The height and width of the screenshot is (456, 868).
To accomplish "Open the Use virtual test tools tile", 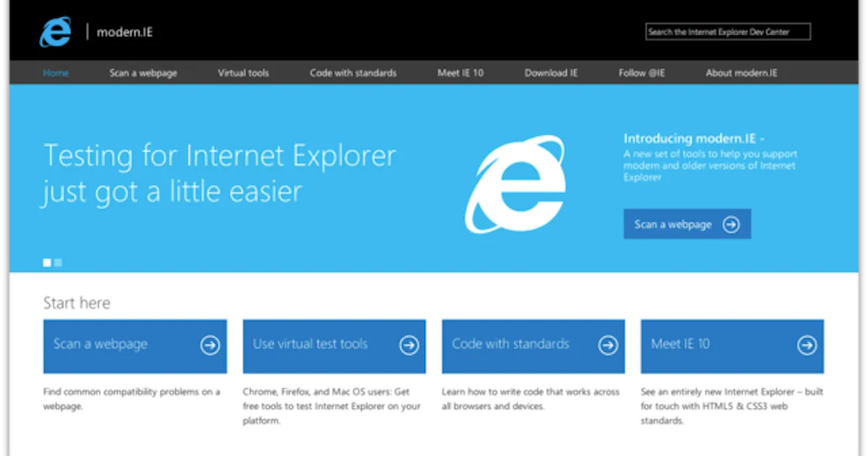I will click(334, 346).
